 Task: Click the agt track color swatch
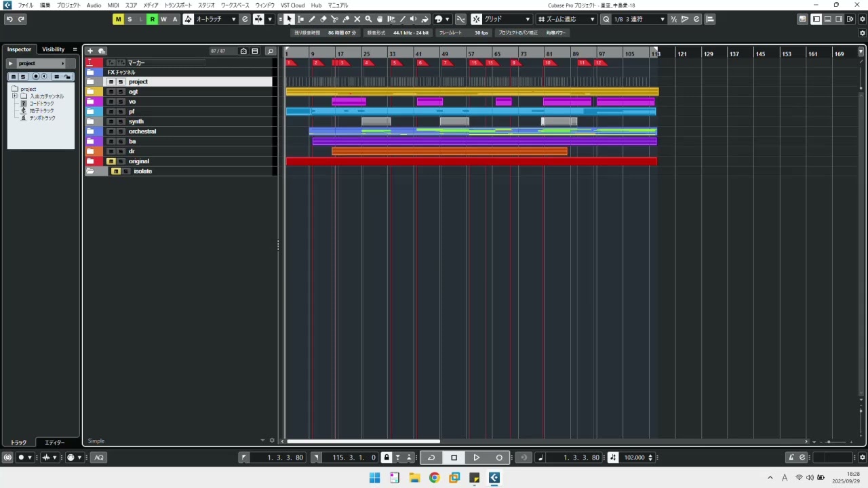point(90,91)
